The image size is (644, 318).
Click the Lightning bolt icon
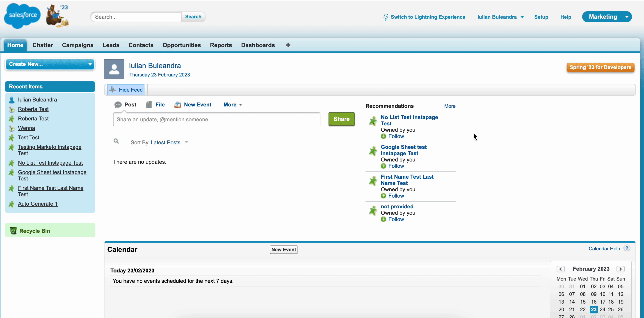(x=386, y=17)
